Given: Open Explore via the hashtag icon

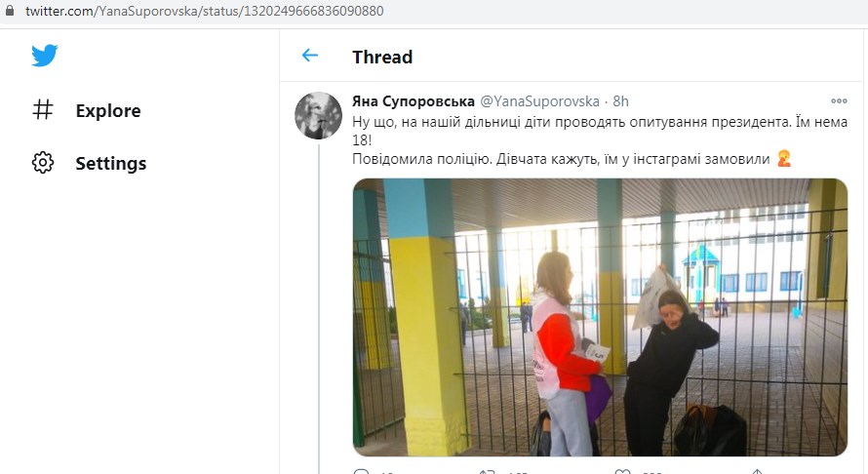Looking at the screenshot, I should 43,109.
